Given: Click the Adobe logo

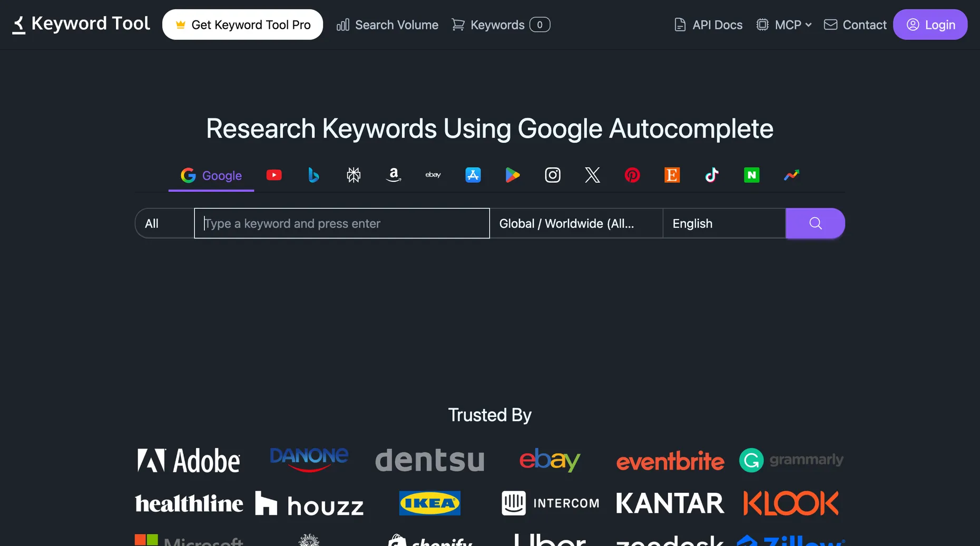Looking at the screenshot, I should (189, 461).
